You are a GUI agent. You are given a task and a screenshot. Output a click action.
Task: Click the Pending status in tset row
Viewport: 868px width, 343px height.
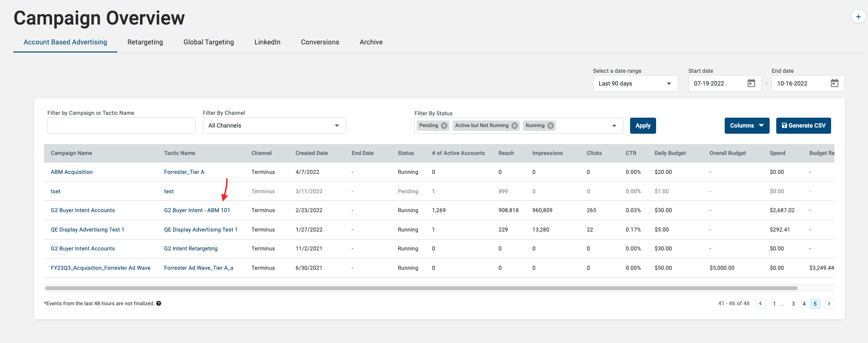pos(408,191)
